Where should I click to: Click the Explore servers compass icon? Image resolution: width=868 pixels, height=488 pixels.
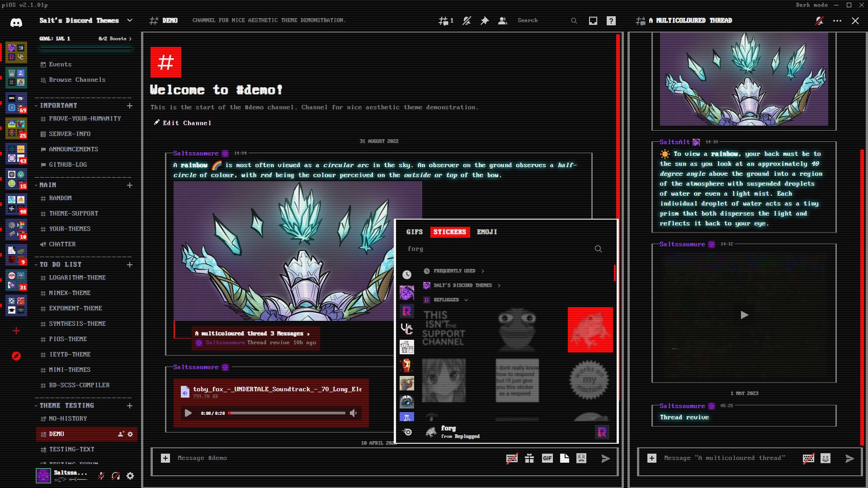click(x=16, y=356)
